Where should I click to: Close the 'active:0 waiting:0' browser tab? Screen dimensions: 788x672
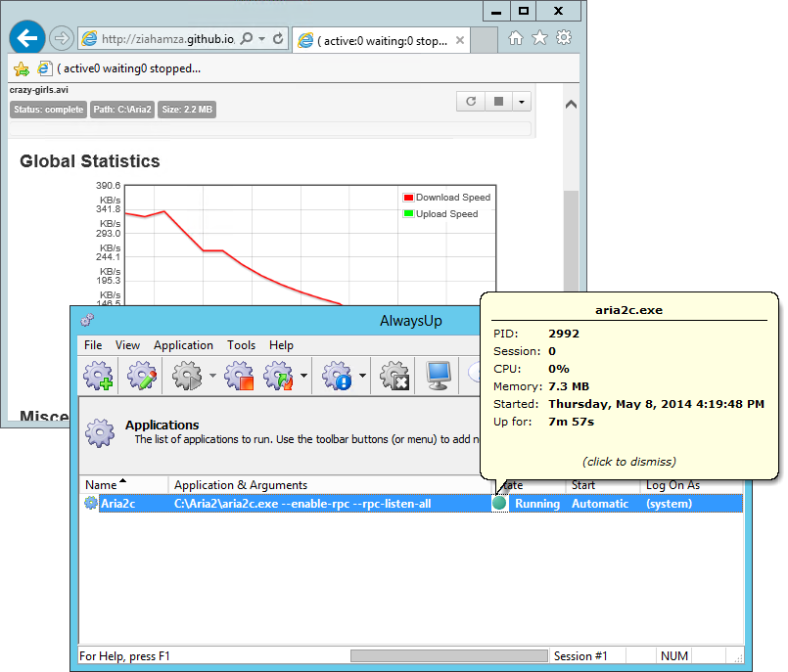click(x=460, y=40)
